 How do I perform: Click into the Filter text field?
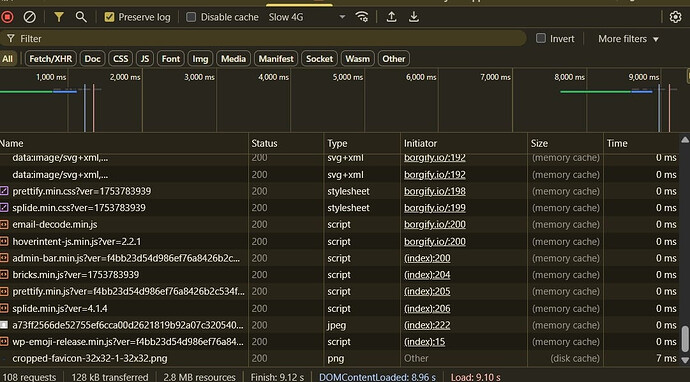264,39
